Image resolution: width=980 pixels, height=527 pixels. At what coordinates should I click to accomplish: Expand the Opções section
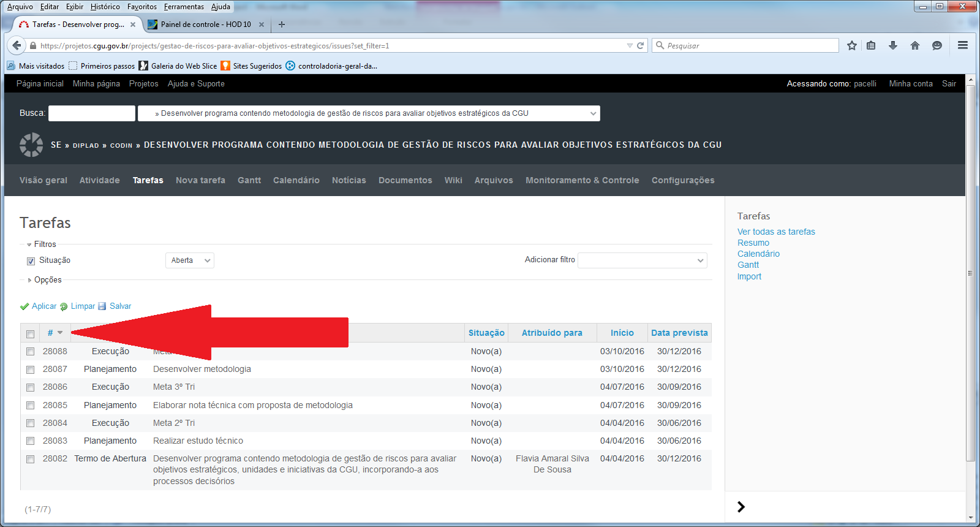click(47, 280)
